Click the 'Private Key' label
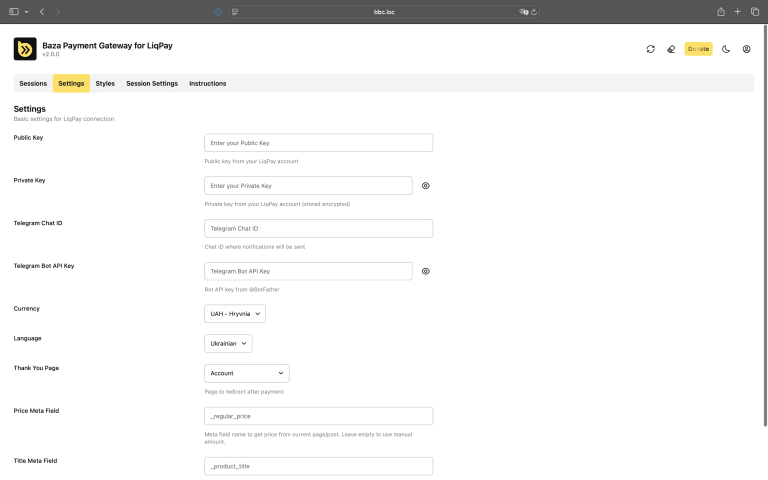 [29, 180]
